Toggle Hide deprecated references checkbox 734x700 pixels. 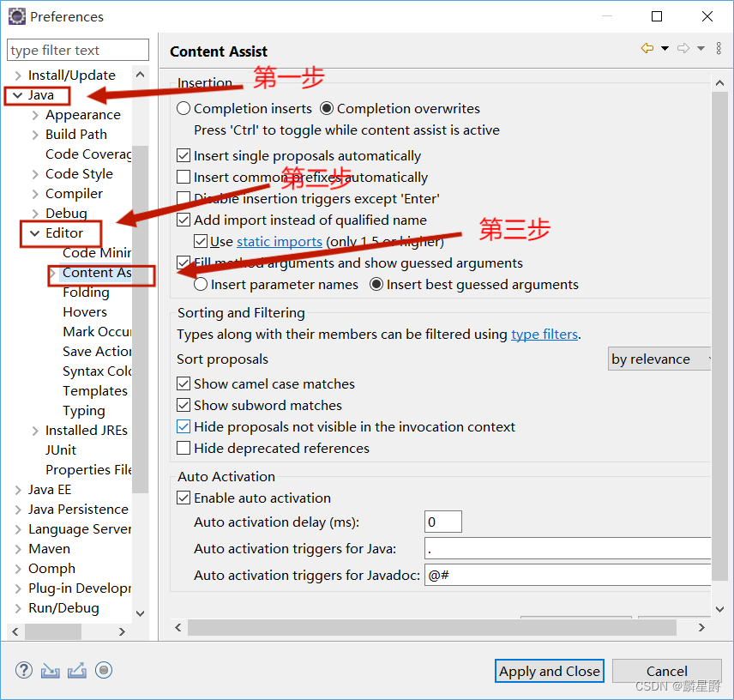point(183,448)
